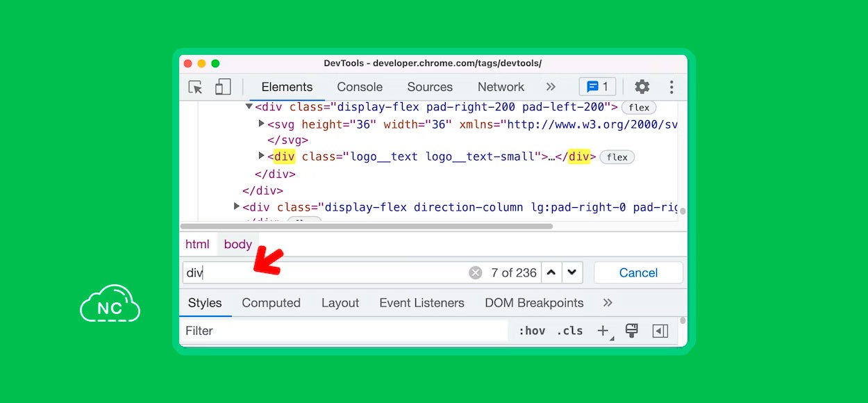Viewport: 868px width, 403px height.
Task: Select body in the breadcrumb bar
Action: coord(237,245)
